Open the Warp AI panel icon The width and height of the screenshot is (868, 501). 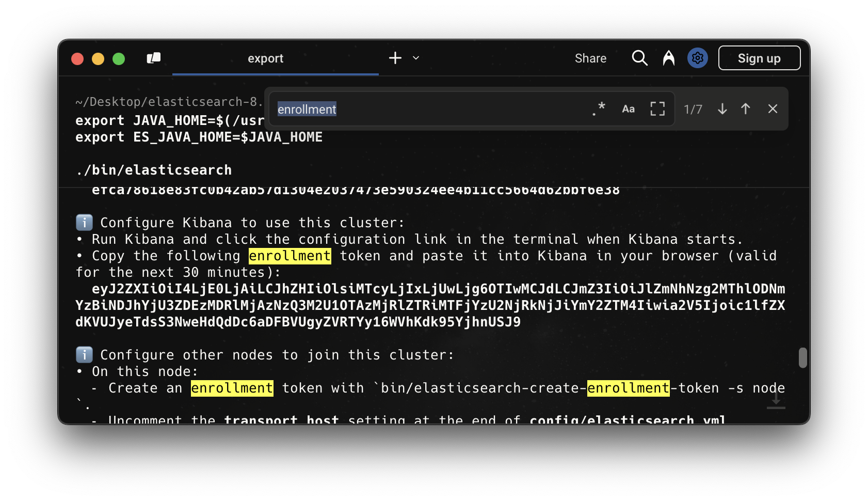[x=668, y=58]
